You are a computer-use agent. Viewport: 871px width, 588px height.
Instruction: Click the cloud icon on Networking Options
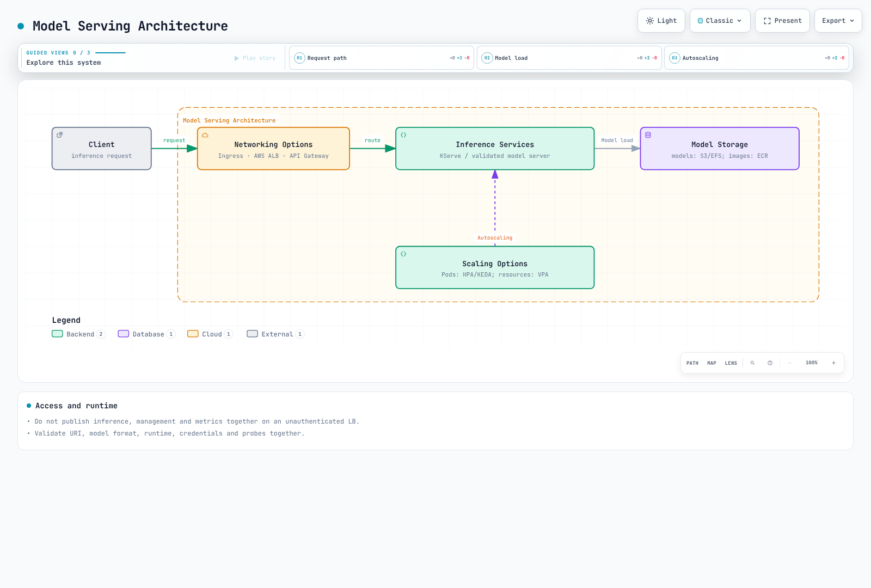[205, 135]
